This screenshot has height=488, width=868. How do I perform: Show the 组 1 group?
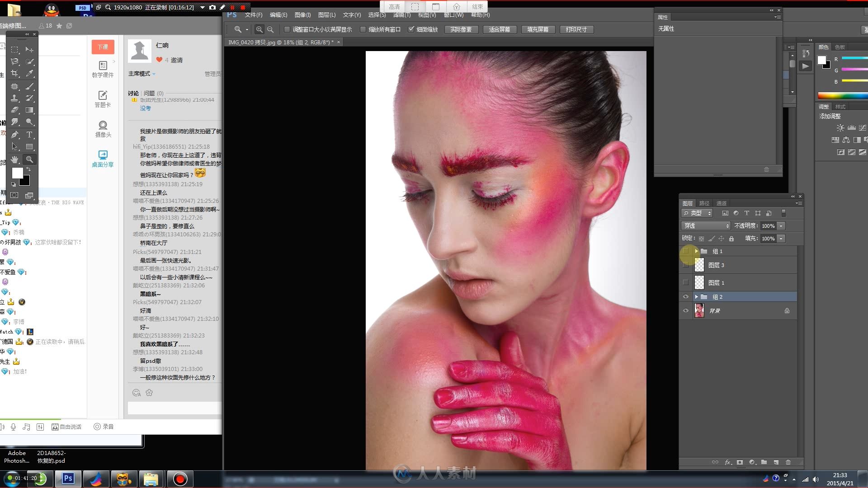click(x=686, y=251)
